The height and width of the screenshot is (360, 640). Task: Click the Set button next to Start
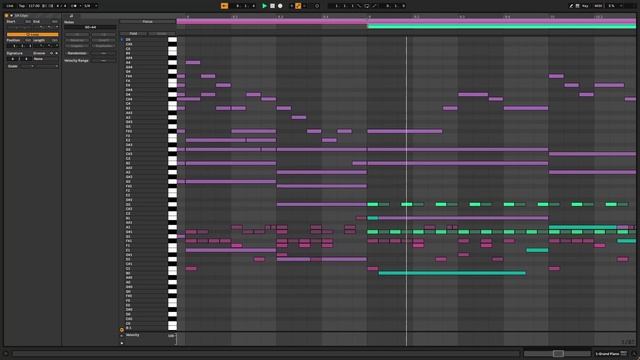[x=28, y=22]
